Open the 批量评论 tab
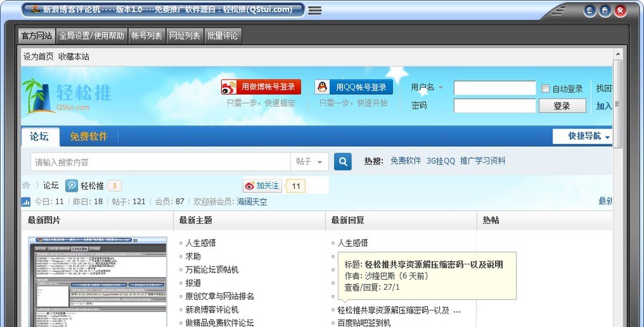 click(223, 36)
